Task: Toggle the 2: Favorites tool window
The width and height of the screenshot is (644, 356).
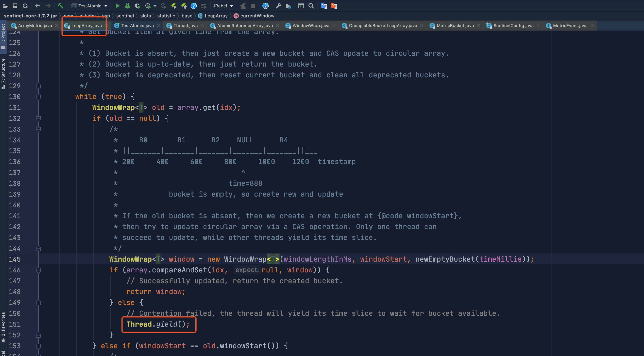Action: tap(3, 327)
